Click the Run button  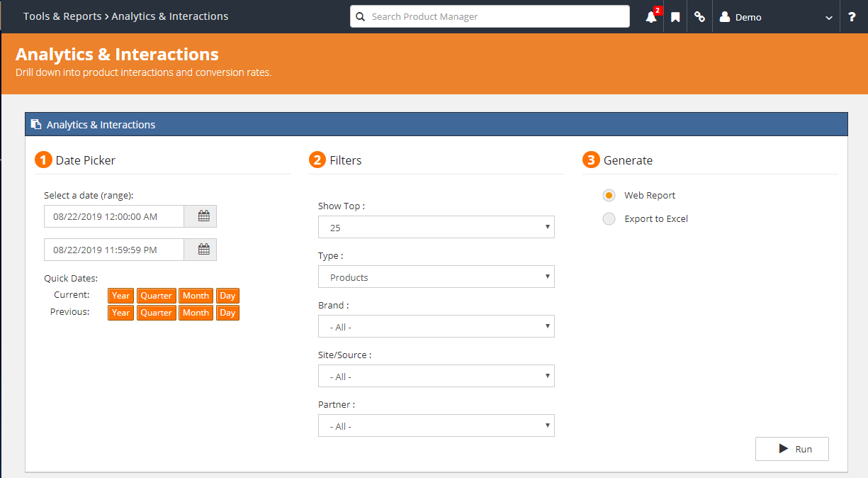791,448
